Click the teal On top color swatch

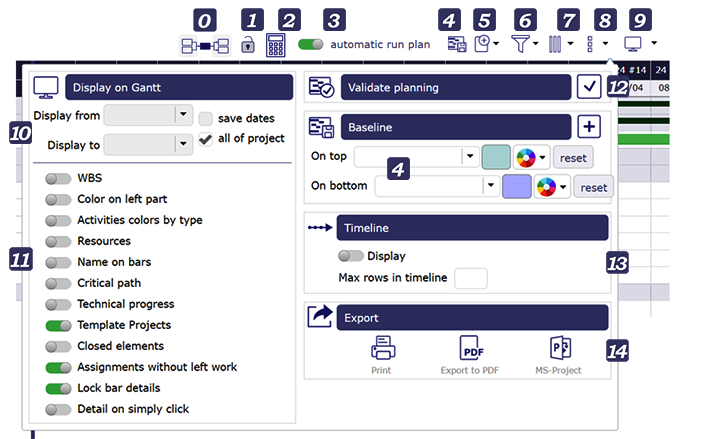point(496,157)
